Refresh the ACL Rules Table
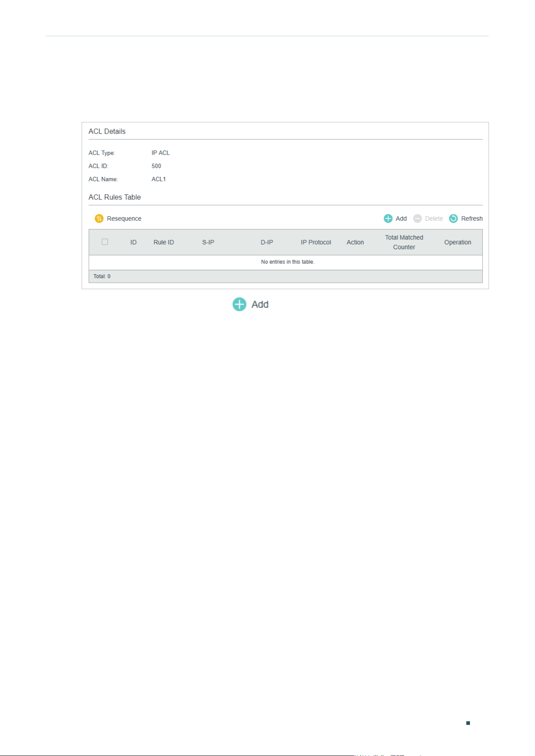This screenshot has height=756, width=535. (x=466, y=218)
